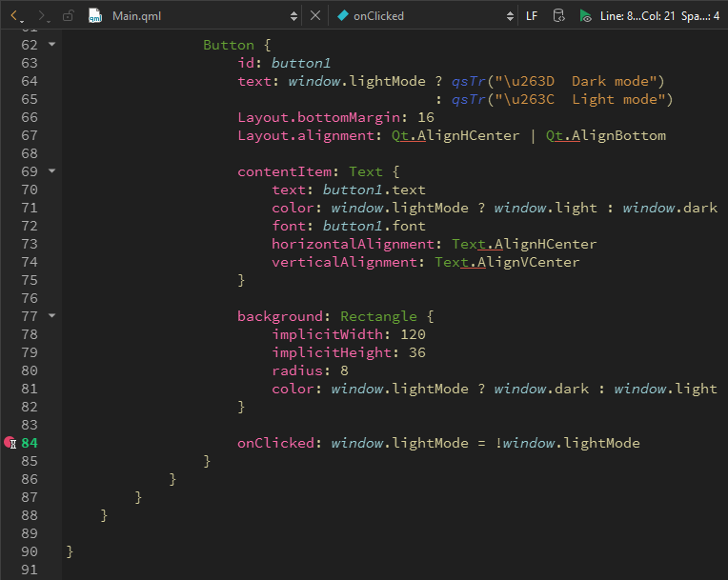This screenshot has width=728, height=580.
Task: Click the 'radius' property on line 80
Action: tap(297, 370)
